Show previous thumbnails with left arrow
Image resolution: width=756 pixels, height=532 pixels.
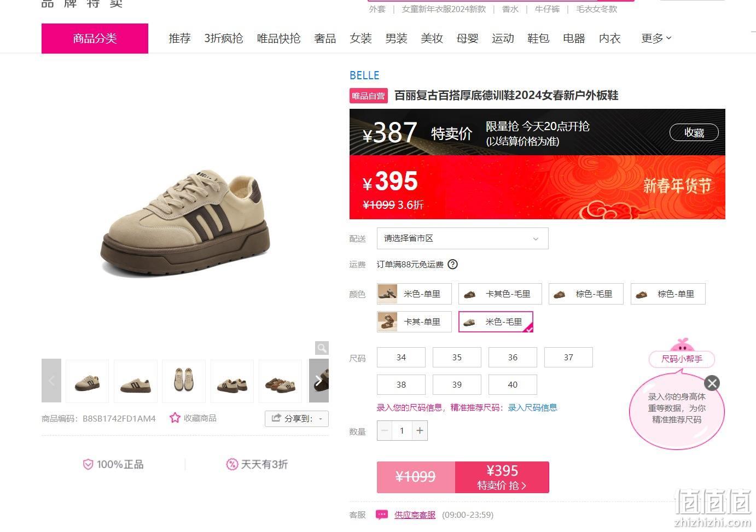51,381
